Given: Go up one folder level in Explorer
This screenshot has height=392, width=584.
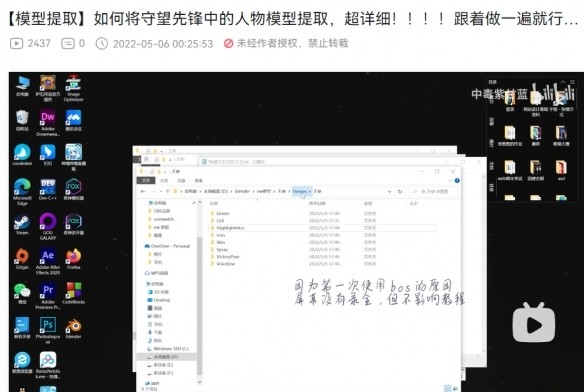Looking at the screenshot, I should (x=168, y=191).
